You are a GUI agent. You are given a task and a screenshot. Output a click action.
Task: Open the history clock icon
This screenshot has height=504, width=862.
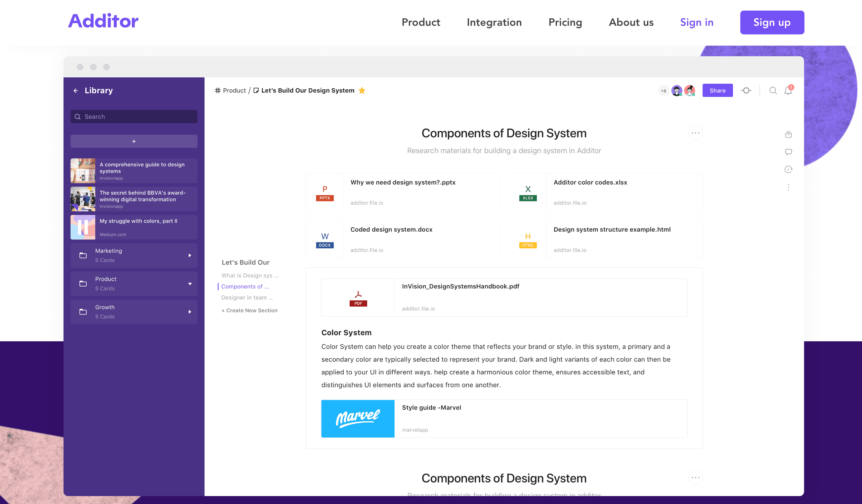pos(789,169)
